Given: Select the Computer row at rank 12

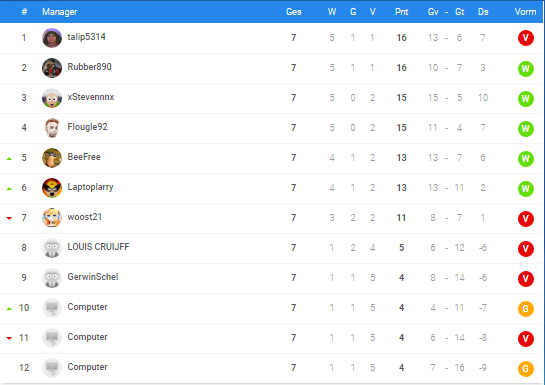Looking at the screenshot, I should tap(272, 368).
